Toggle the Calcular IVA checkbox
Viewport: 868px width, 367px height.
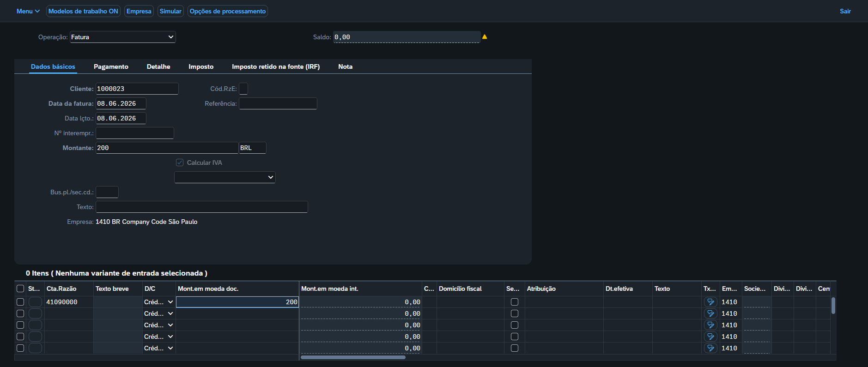[180, 162]
